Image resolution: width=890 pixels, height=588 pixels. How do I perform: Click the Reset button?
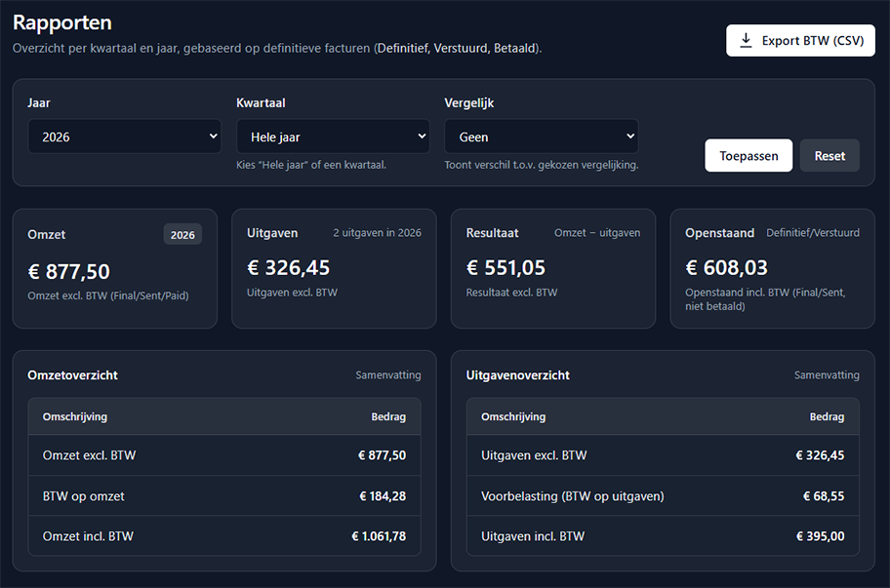pos(829,155)
